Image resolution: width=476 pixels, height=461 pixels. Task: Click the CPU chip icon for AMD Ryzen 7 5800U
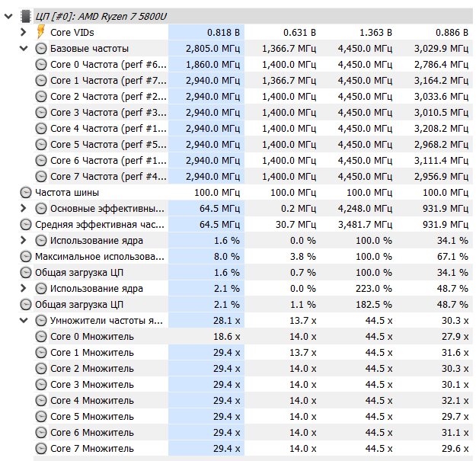pos(26,16)
